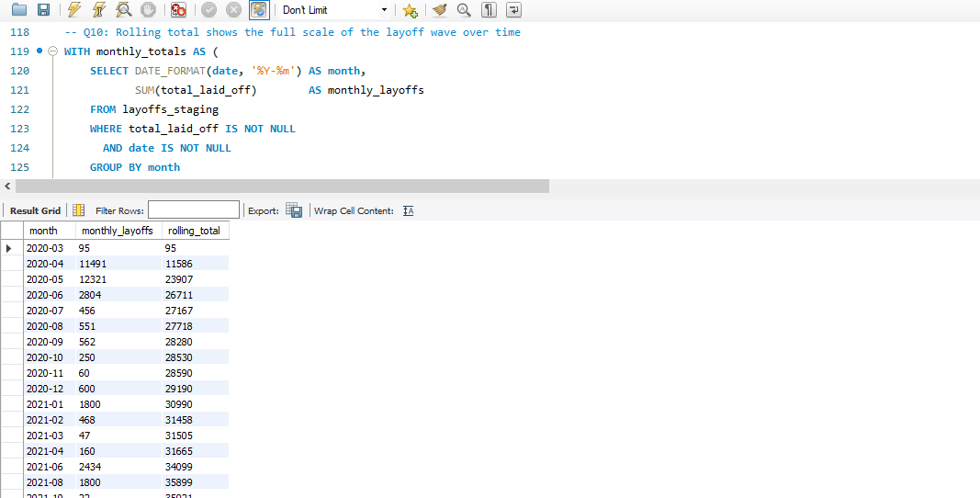The height and width of the screenshot is (498, 980).
Task: Click the Result Grid label
Action: [35, 210]
